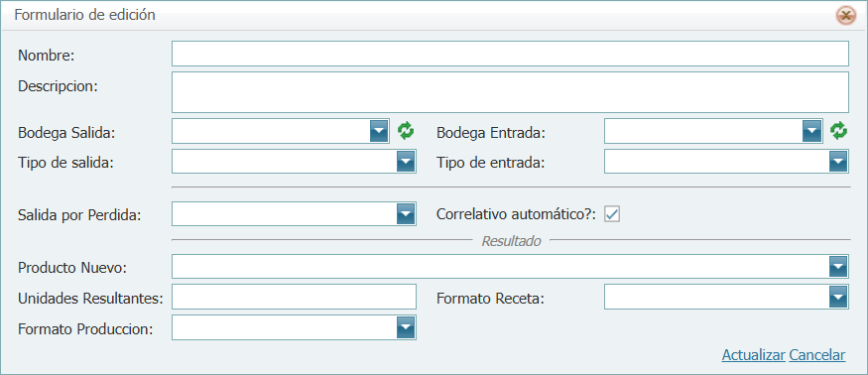868x375 pixels.
Task: Click the Actualizar link
Action: [753, 355]
